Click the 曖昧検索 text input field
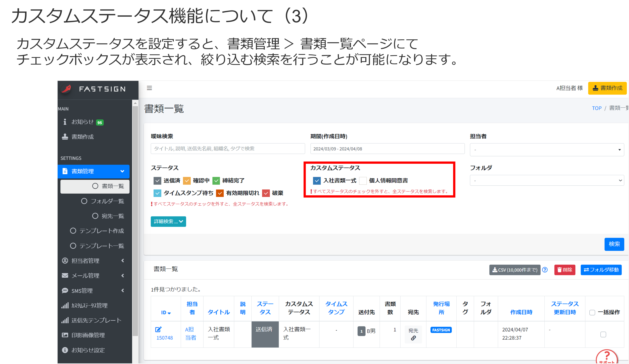Viewport: 629px width, 364px height. point(228,149)
